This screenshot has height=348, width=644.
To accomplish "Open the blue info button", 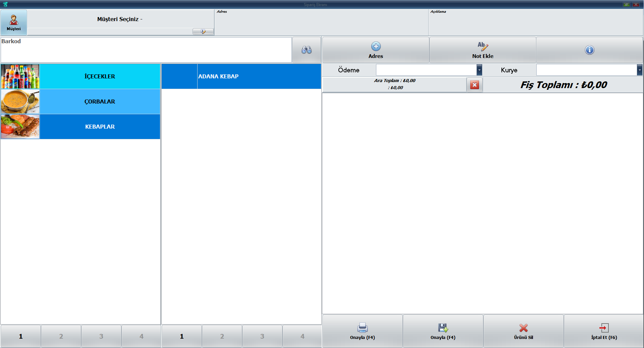I will point(589,50).
